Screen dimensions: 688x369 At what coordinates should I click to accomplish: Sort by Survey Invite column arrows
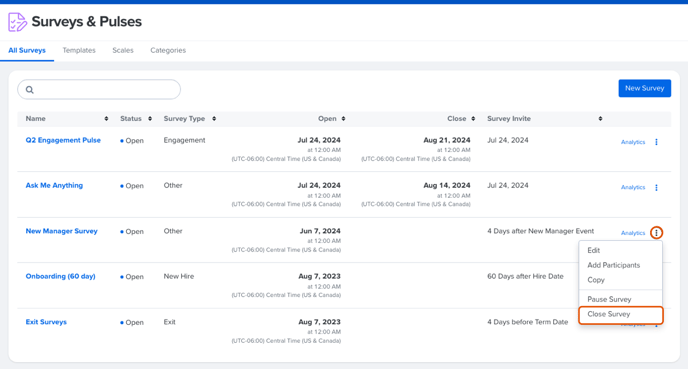(600, 119)
